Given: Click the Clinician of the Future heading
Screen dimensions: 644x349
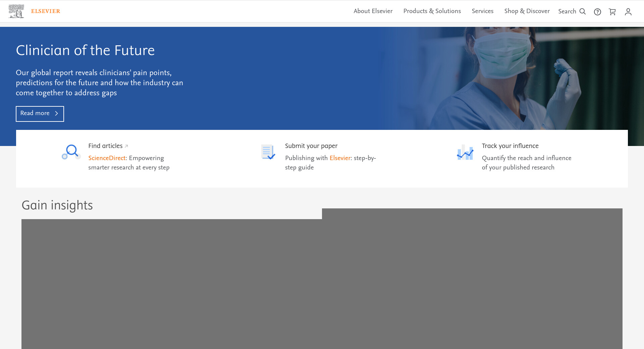Looking at the screenshot, I should (85, 50).
